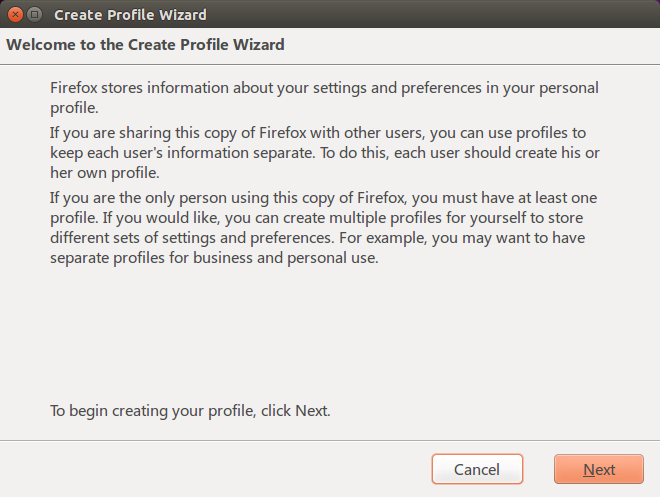Click the "Create Profile Wizard" title bar text
Image resolution: width=660 pixels, height=497 pixels.
coord(130,15)
